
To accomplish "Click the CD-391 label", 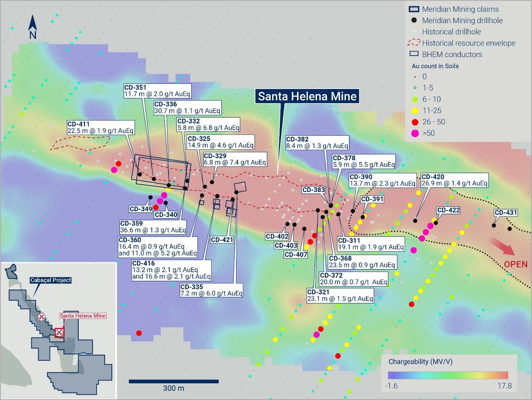I will (372, 199).
